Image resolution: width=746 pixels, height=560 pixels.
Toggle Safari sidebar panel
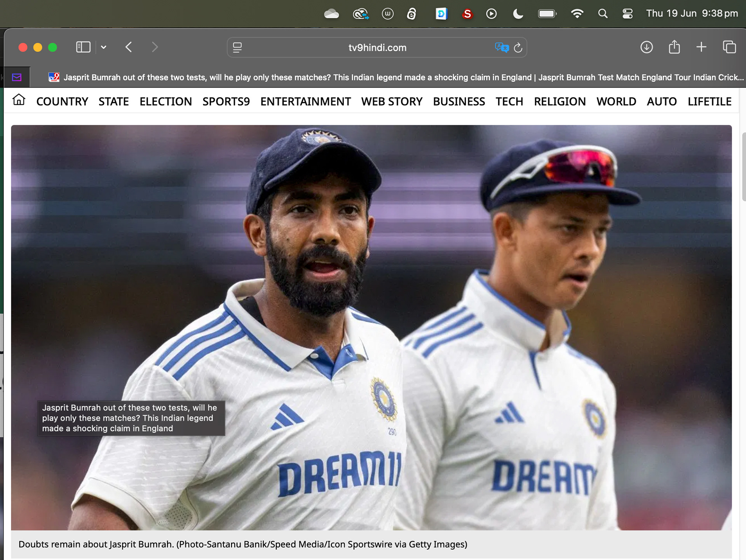click(83, 47)
